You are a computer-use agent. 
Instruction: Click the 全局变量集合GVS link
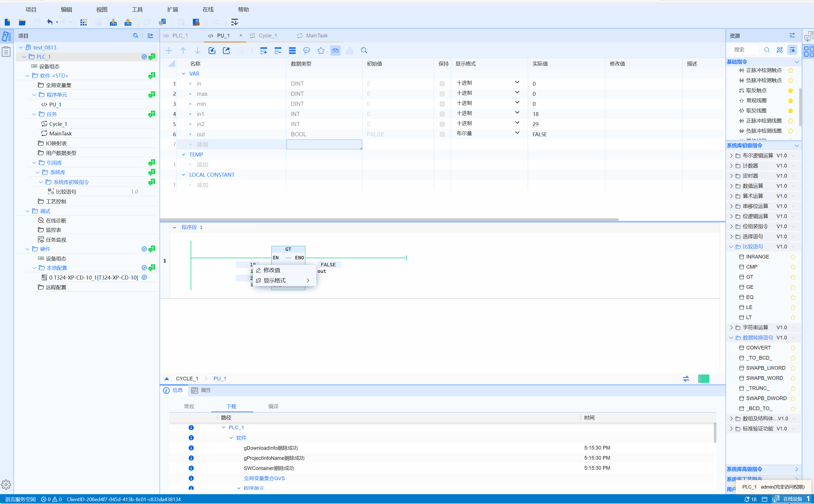[264, 478]
